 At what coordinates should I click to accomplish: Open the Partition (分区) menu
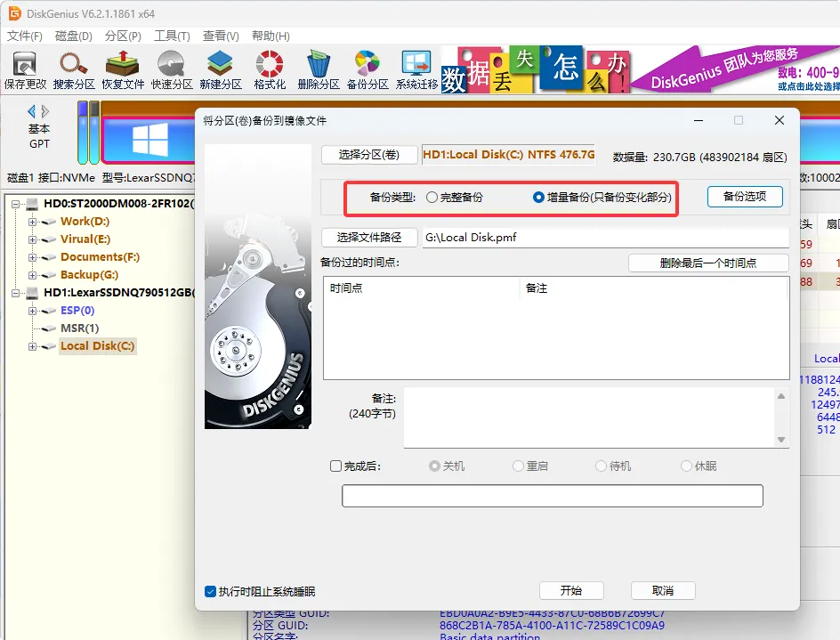click(123, 36)
